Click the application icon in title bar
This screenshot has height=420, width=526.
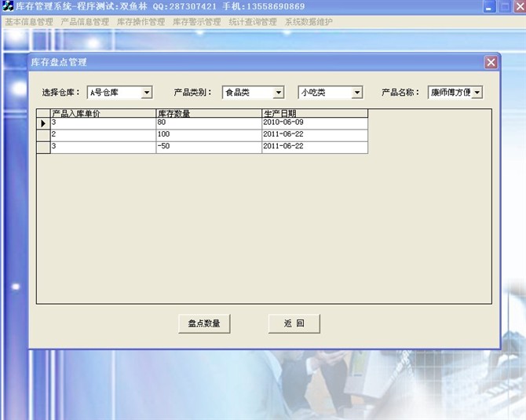click(7, 6)
